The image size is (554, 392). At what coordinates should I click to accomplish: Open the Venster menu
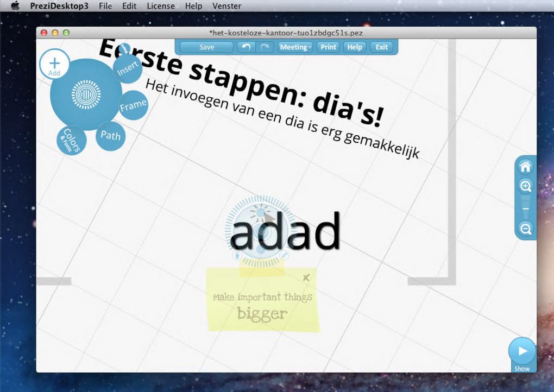[x=227, y=6]
